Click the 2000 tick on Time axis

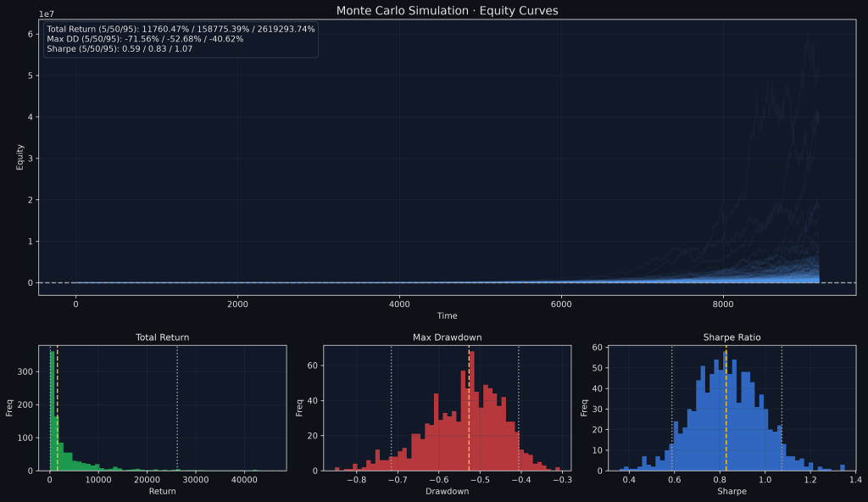coord(237,304)
